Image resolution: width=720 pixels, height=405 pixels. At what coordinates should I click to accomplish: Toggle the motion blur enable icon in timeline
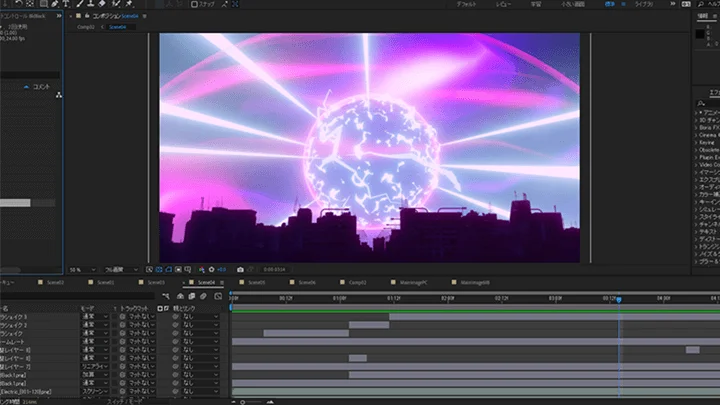tap(203, 296)
